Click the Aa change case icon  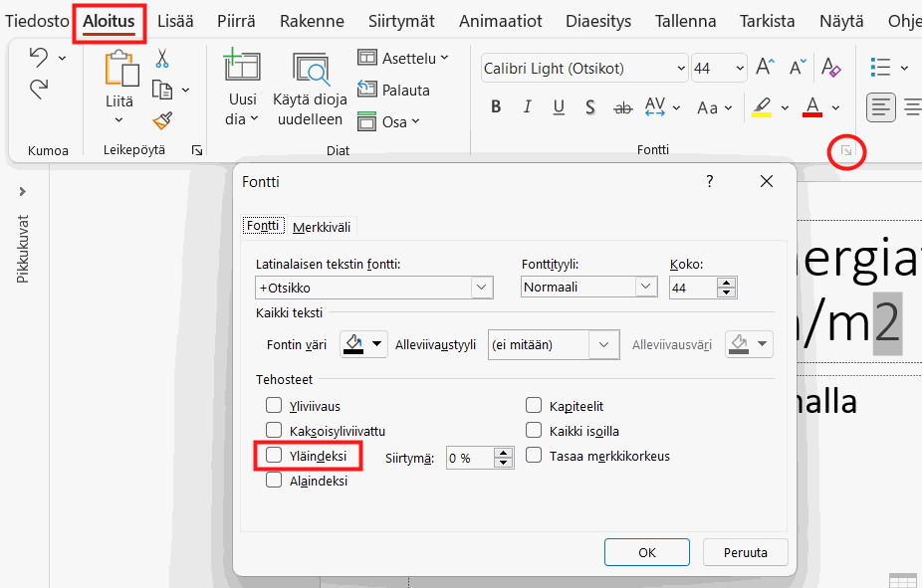click(707, 108)
